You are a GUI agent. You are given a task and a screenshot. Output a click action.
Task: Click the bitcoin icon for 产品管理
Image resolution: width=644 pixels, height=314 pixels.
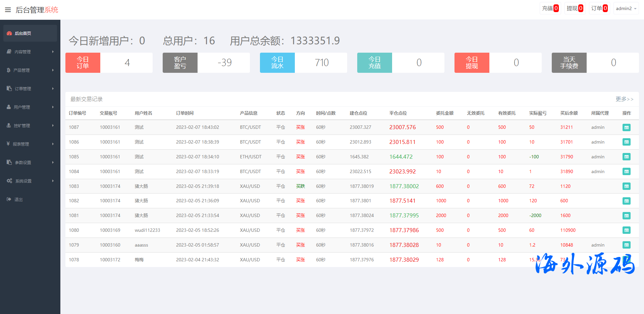[9, 70]
